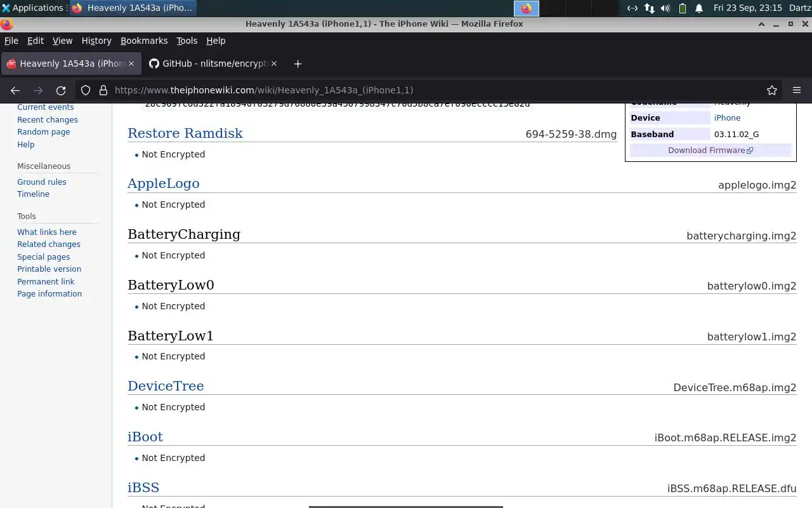
Task: Click the BatteryLow1 section heading
Action: point(171,336)
